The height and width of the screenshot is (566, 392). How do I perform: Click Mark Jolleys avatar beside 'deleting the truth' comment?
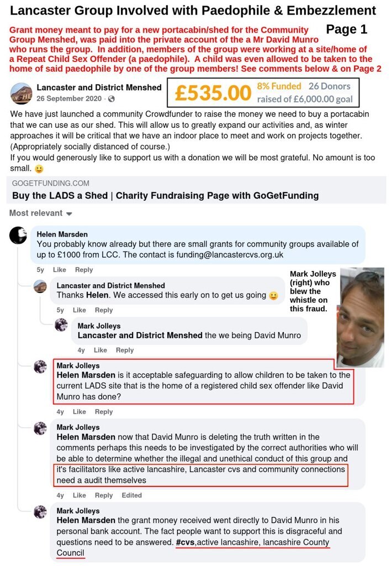click(x=40, y=428)
